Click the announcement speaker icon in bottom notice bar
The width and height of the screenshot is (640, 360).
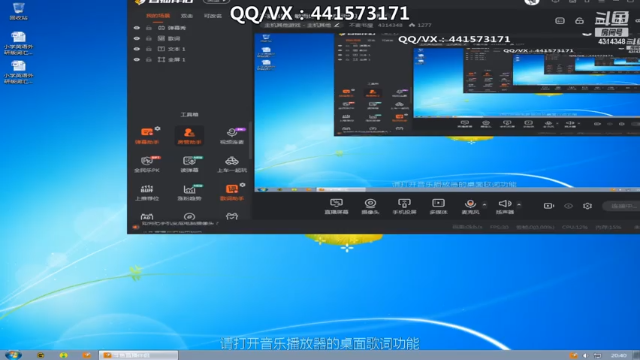(x=136, y=227)
